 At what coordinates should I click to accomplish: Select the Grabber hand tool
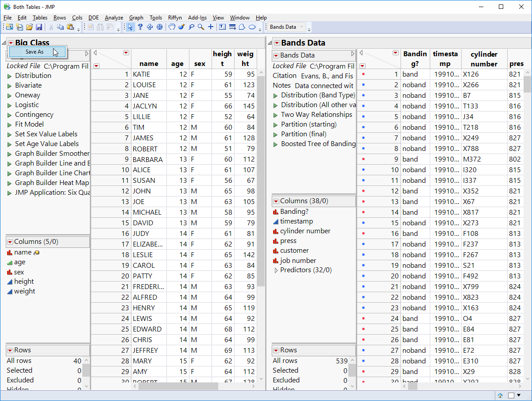tap(171, 27)
